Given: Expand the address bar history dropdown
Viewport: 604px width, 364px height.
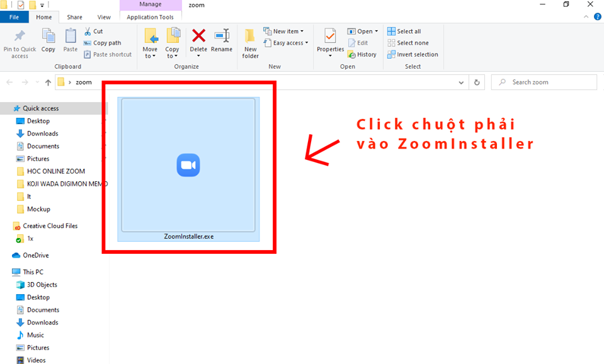Looking at the screenshot, I should tap(461, 82).
